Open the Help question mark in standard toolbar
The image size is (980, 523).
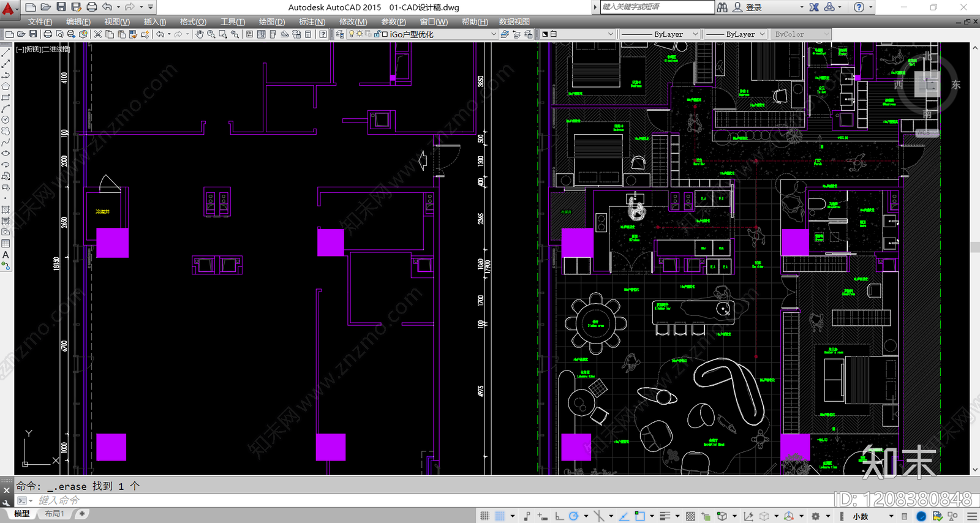(x=323, y=34)
